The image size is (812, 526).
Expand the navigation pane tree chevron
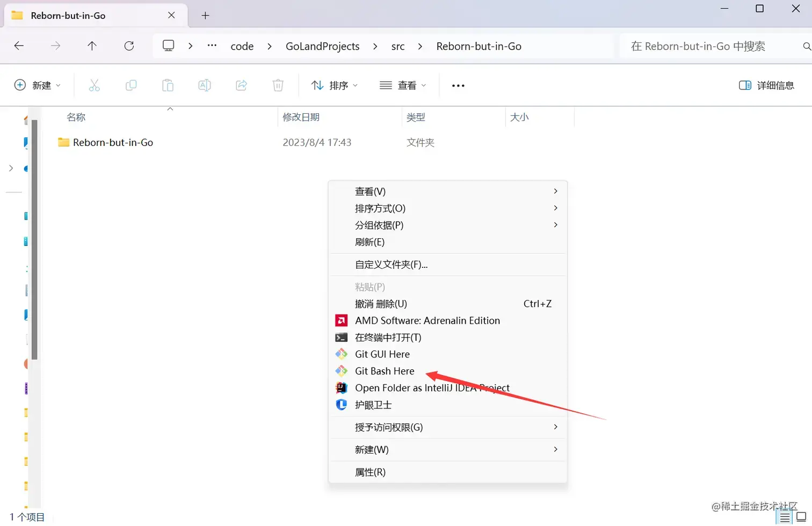point(11,169)
